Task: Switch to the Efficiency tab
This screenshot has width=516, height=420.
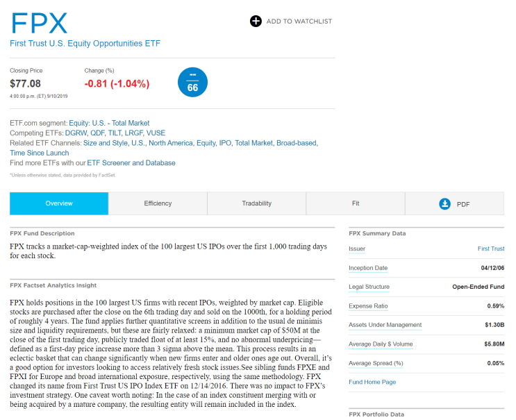Action: click(158, 203)
